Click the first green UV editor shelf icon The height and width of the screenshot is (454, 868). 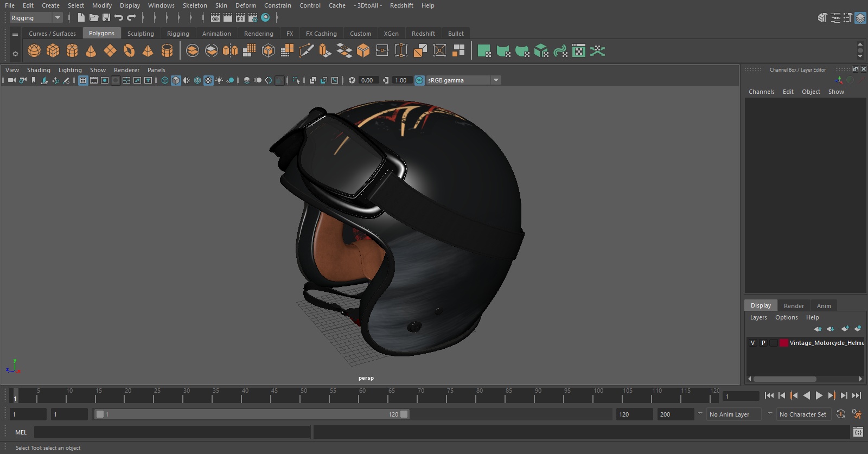click(x=484, y=51)
